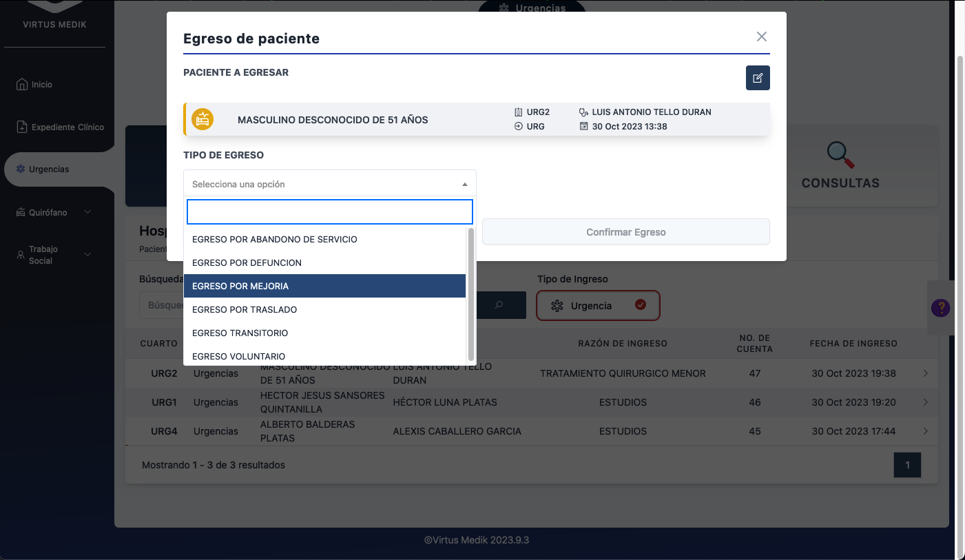Click the orange patient bed icon
This screenshot has width=965, height=560.
pyautogui.click(x=203, y=119)
